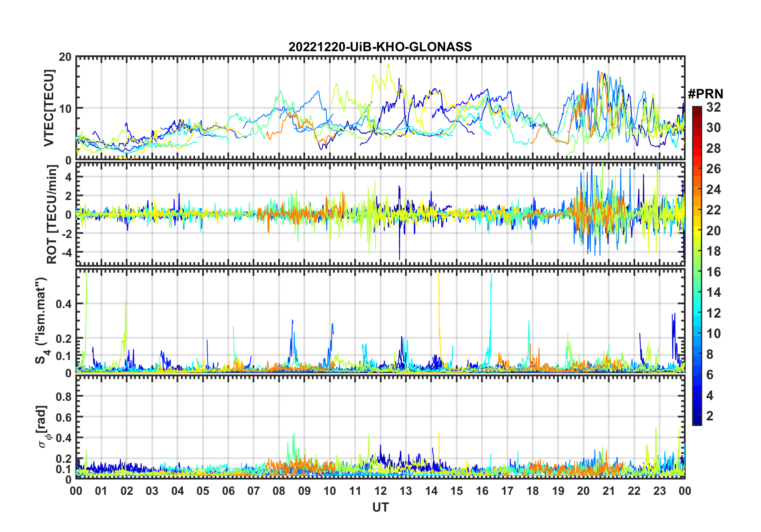The image size is (761, 532).
Task: Click the 0.4 tick on the S4 axis
Action: (64, 304)
